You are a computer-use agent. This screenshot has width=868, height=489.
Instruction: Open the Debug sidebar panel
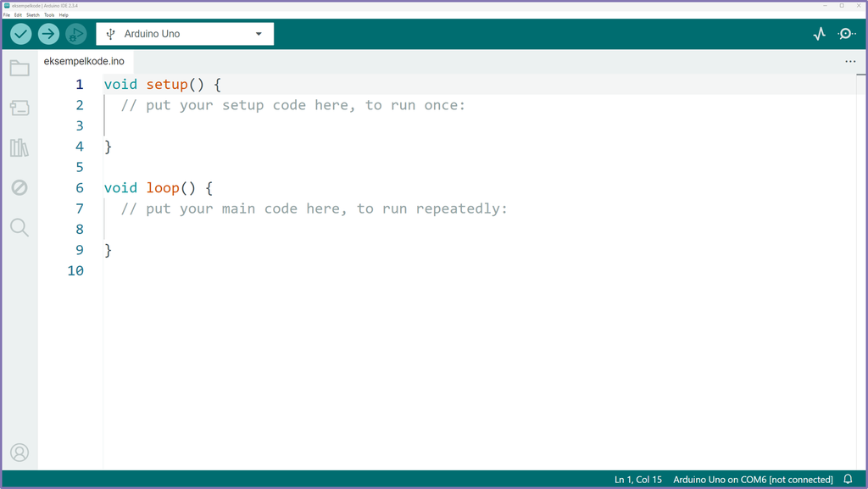point(19,187)
